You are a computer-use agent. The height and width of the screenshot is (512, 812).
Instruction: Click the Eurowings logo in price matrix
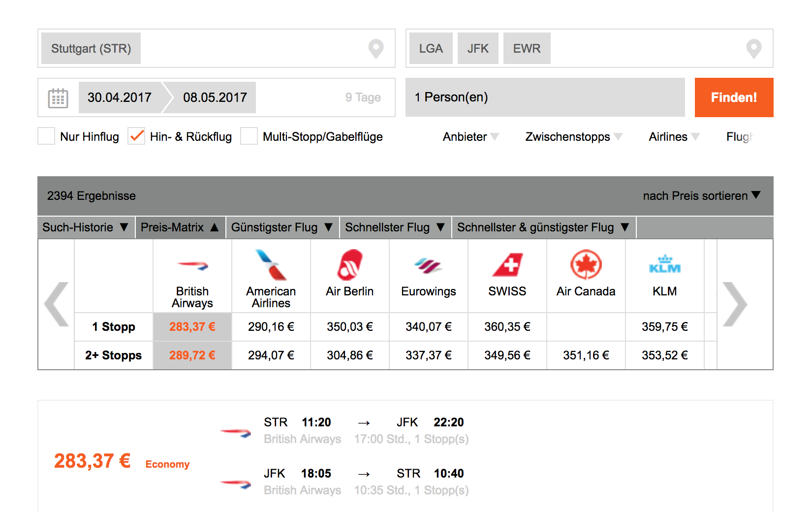coord(429,266)
